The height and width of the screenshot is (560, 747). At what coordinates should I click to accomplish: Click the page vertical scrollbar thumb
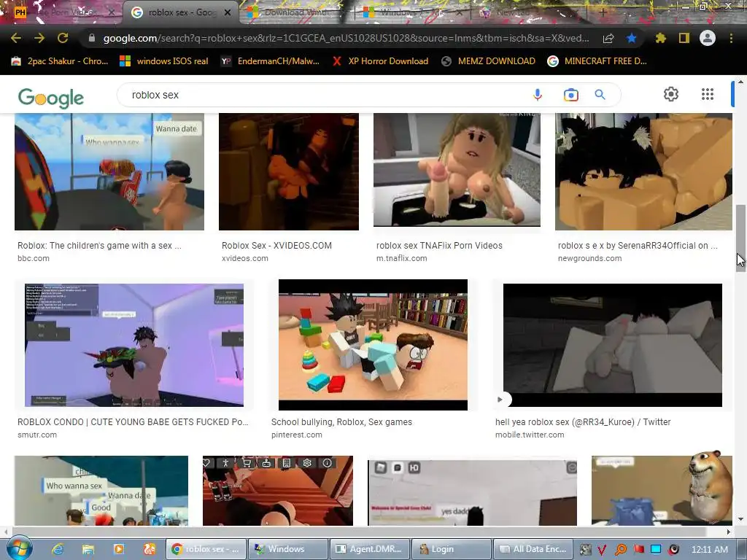(x=740, y=238)
